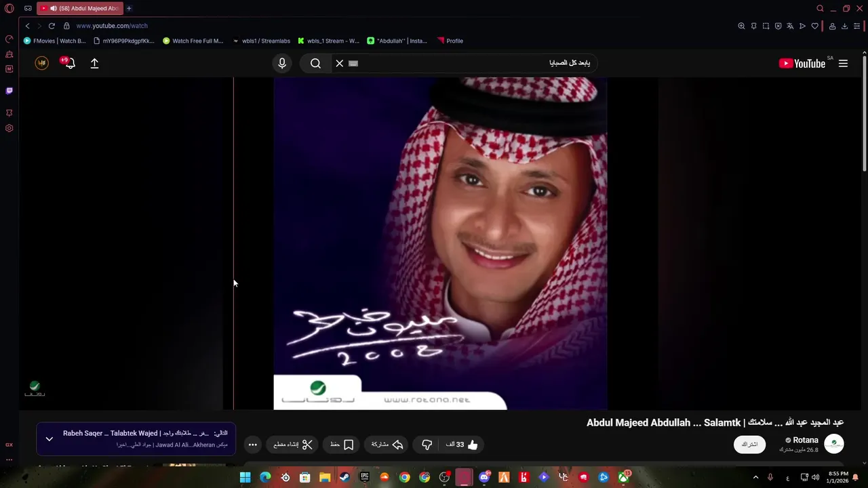Open Twitch in Opera sidebar
The height and width of the screenshot is (488, 868).
[x=9, y=91]
